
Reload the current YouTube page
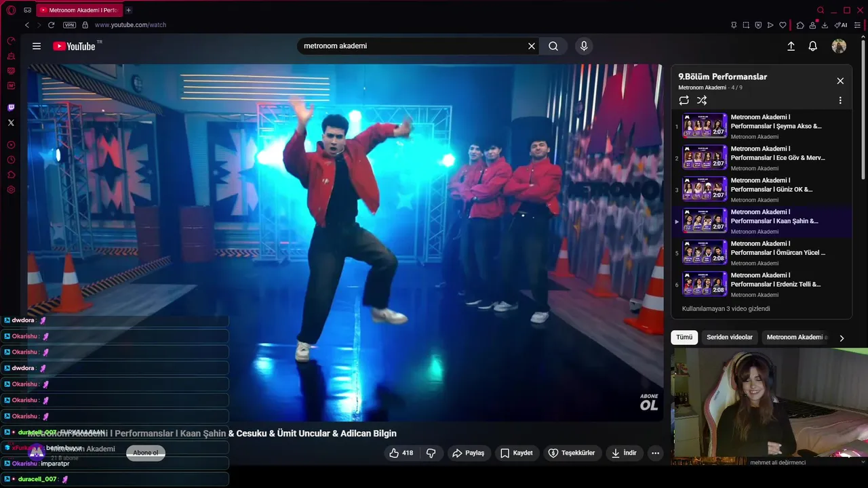[x=51, y=25]
